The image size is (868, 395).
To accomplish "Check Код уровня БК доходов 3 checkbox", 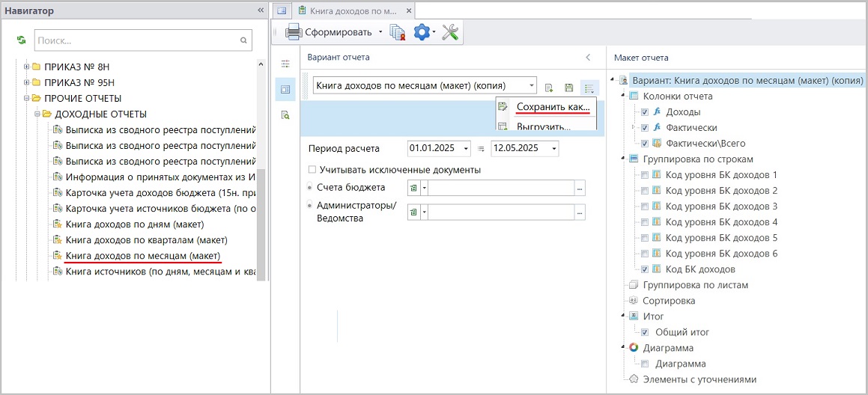I will coord(645,207).
